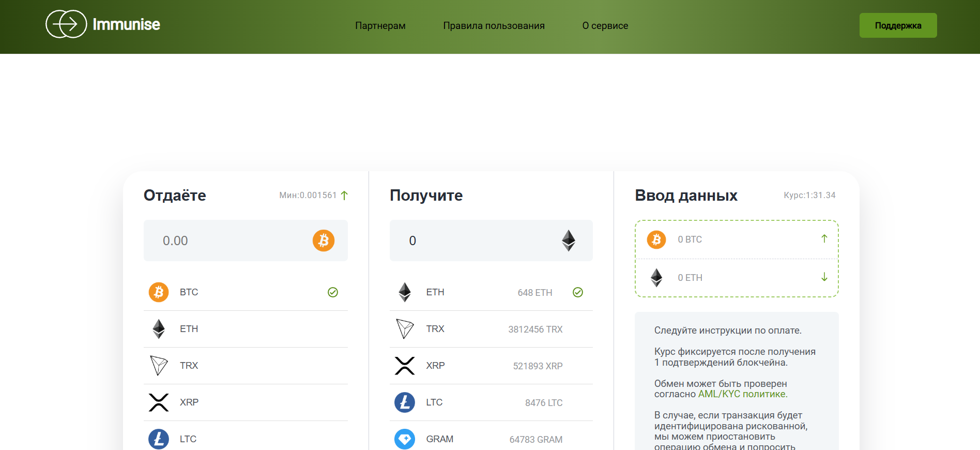Screen dimensions: 980x450
Task: Click the 0 BTC summary text
Action: 690,239
